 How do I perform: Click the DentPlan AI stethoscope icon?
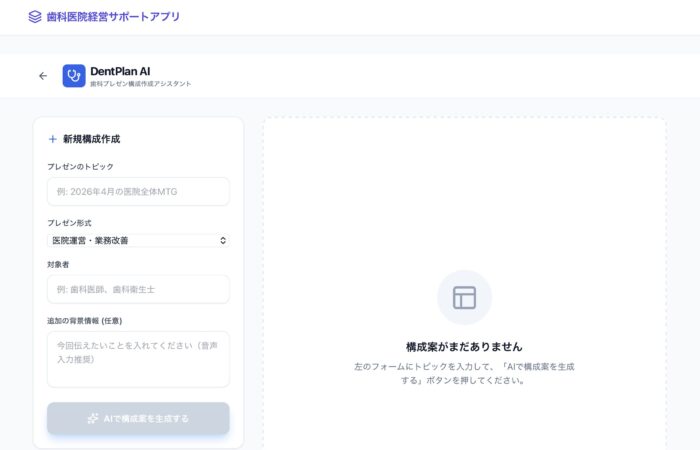point(74,76)
